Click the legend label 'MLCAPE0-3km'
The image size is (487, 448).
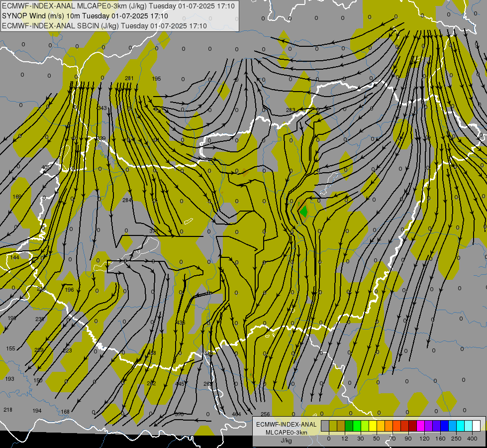[x=286, y=433]
